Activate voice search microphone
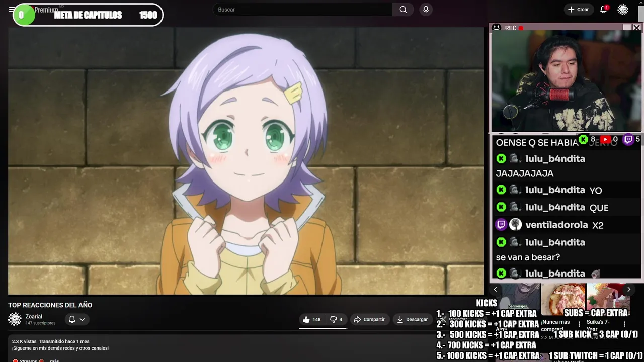 click(x=426, y=10)
